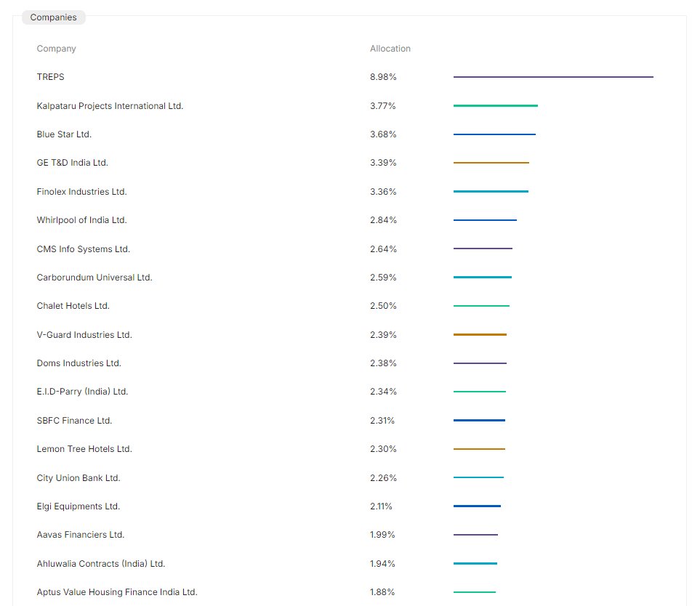Screen dimensions: 700x606
Task: Click the Company column header
Action: [56, 49]
